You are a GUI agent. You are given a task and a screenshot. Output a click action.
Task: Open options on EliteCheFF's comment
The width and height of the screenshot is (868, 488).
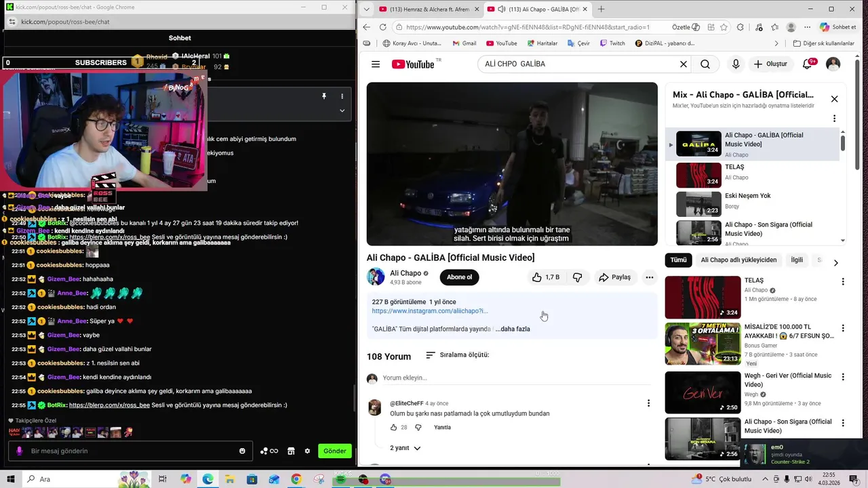click(648, 403)
